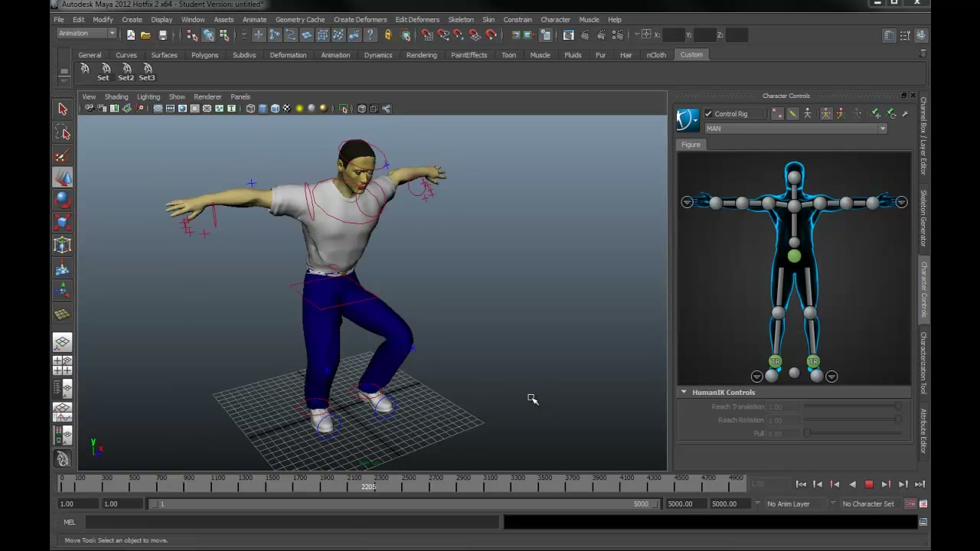Screen dimensions: 980x551
Task: Toggle wireframe cube display icon
Action: [x=250, y=109]
